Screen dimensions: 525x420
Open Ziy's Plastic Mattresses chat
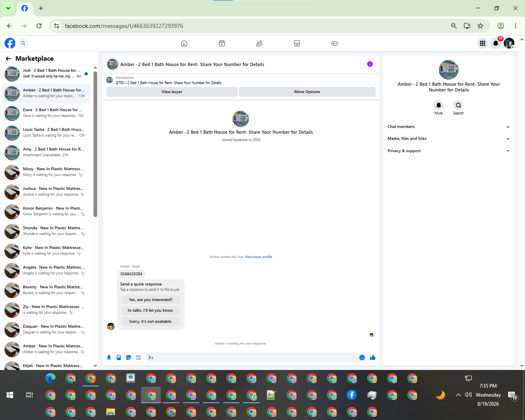click(46, 310)
